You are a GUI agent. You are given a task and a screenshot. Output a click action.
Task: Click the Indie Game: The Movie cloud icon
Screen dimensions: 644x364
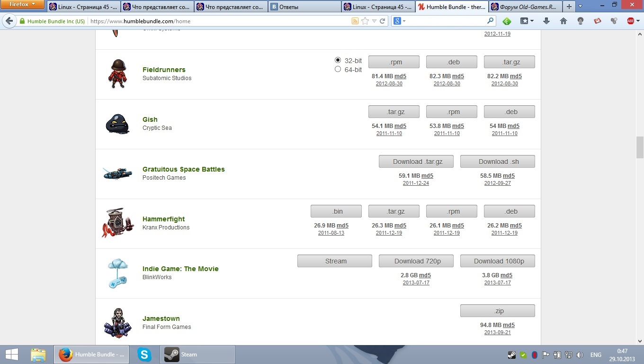coord(117,273)
